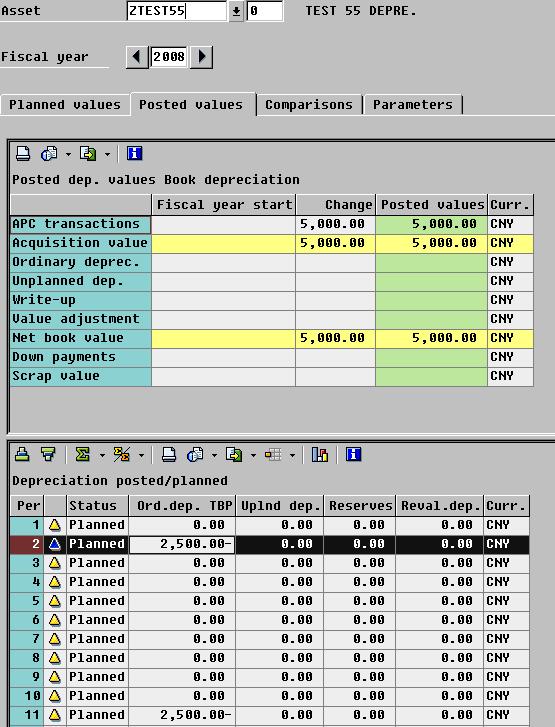Select the Acquisition value row label
The height and width of the screenshot is (727, 555).
(81, 243)
